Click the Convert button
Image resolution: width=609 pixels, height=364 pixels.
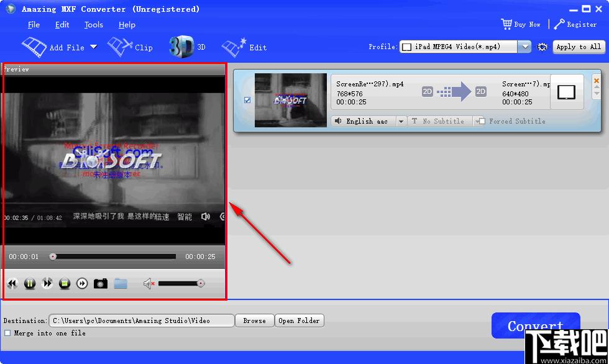(536, 325)
